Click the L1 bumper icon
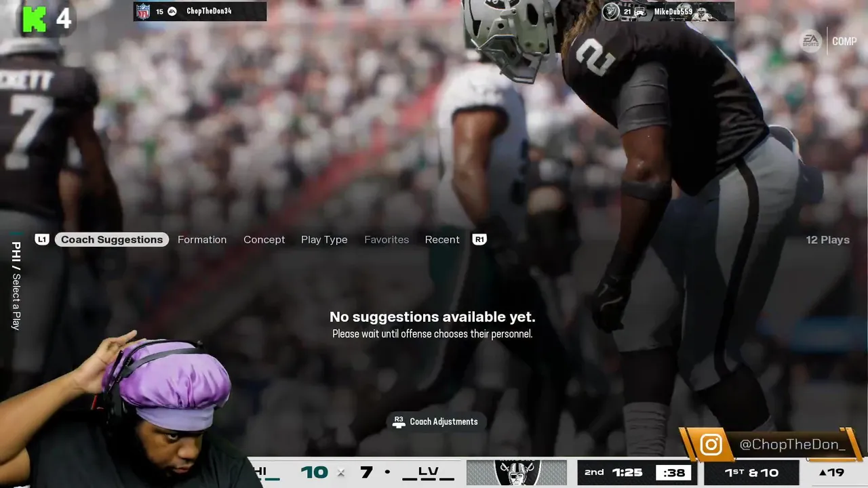The height and width of the screenshot is (488, 868). tap(42, 239)
